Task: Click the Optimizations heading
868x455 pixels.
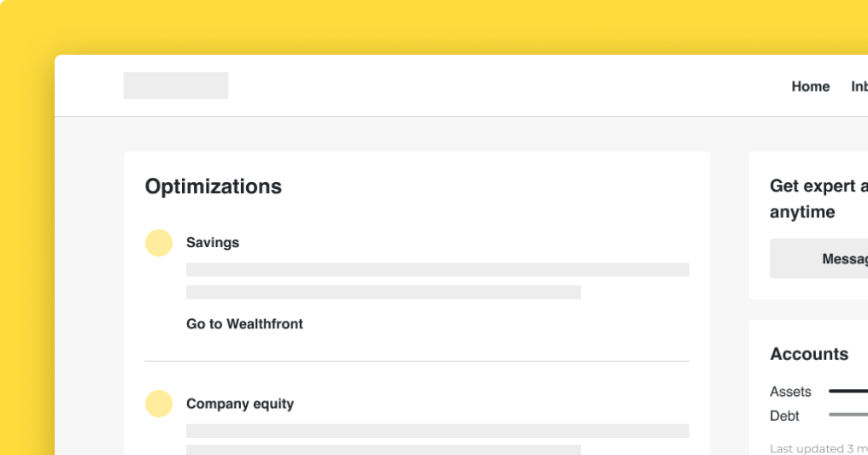Action: click(214, 186)
